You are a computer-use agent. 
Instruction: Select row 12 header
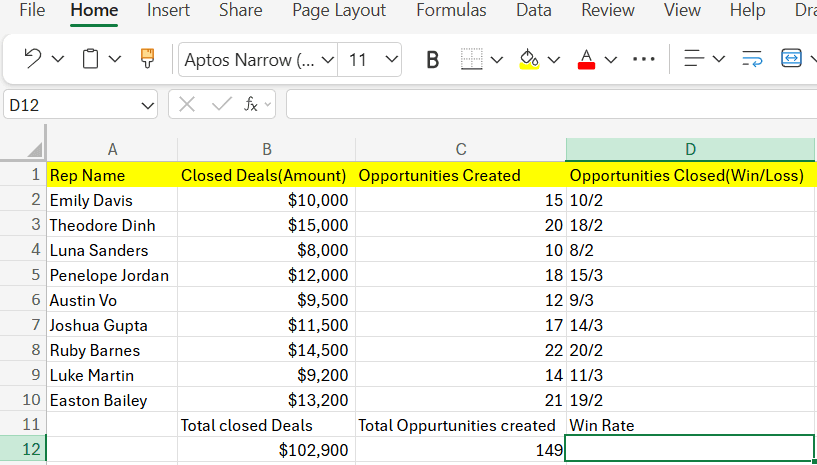coord(24,449)
